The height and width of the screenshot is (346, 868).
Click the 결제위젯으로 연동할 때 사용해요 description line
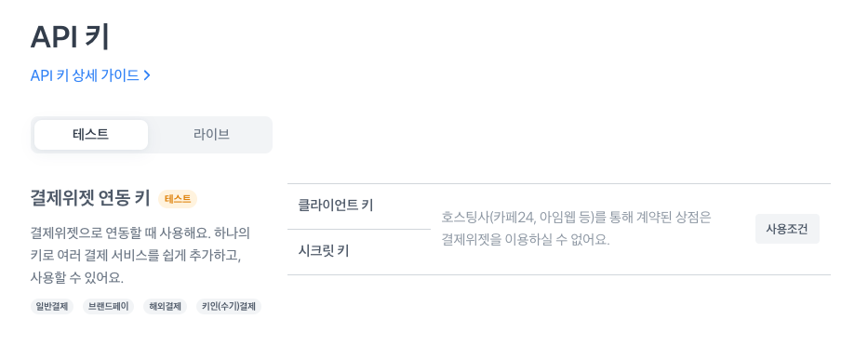pos(140,233)
